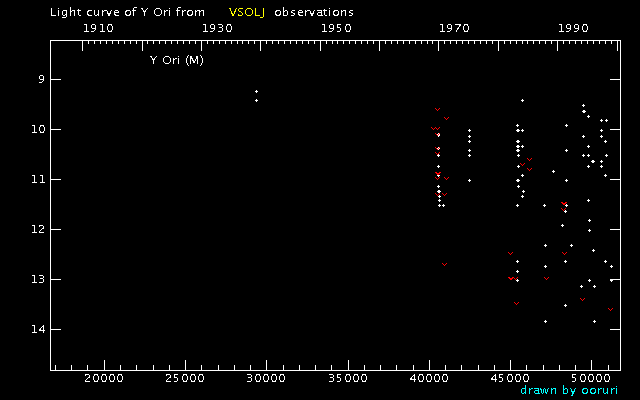Click magnitude label 14 on left axis
Viewport: 640px width, 400px height.
pos(38,329)
